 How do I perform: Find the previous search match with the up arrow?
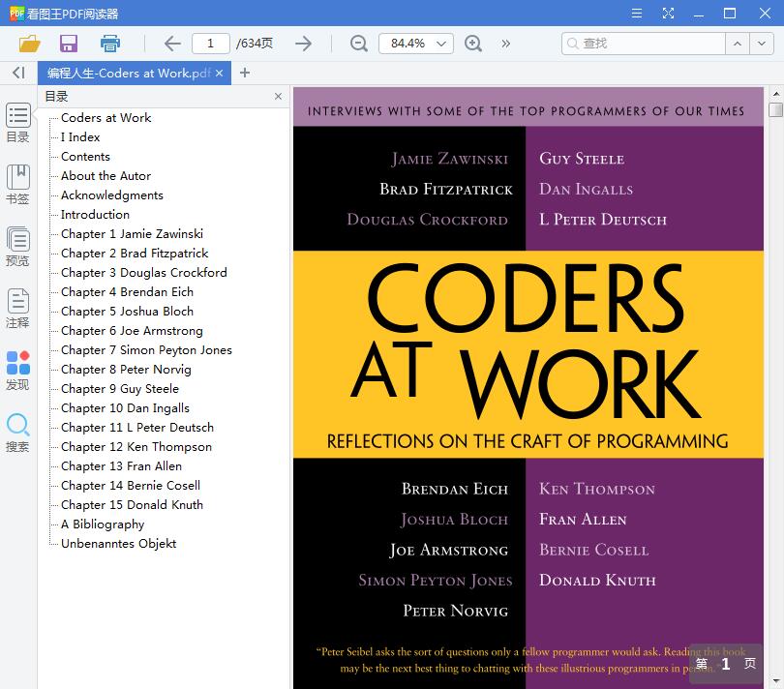[738, 44]
